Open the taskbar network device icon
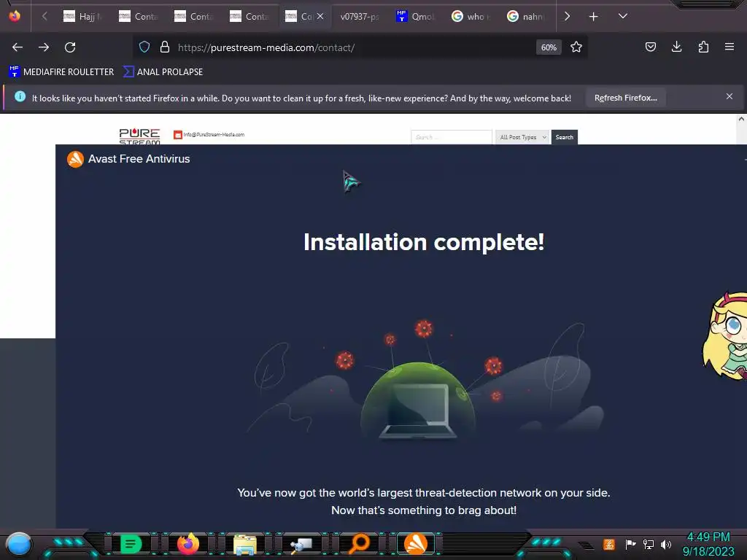Screen dimensions: 747x560 pyautogui.click(x=302, y=545)
